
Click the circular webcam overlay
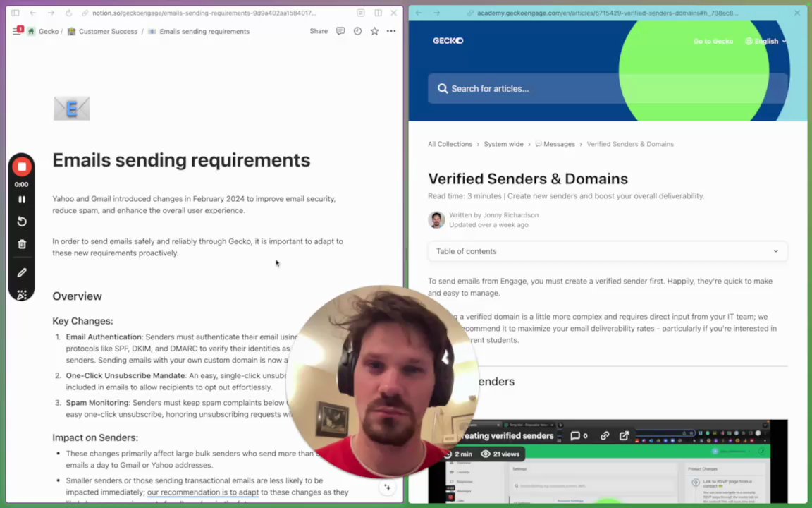point(383,382)
